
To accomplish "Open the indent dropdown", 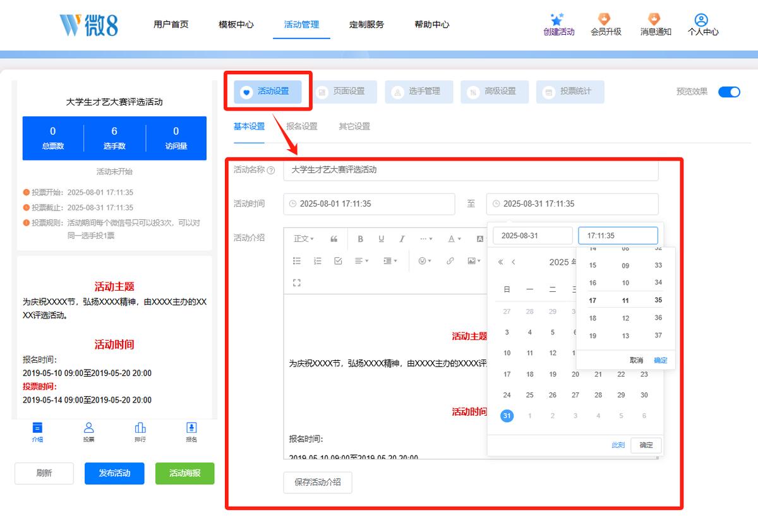I will pos(390,261).
